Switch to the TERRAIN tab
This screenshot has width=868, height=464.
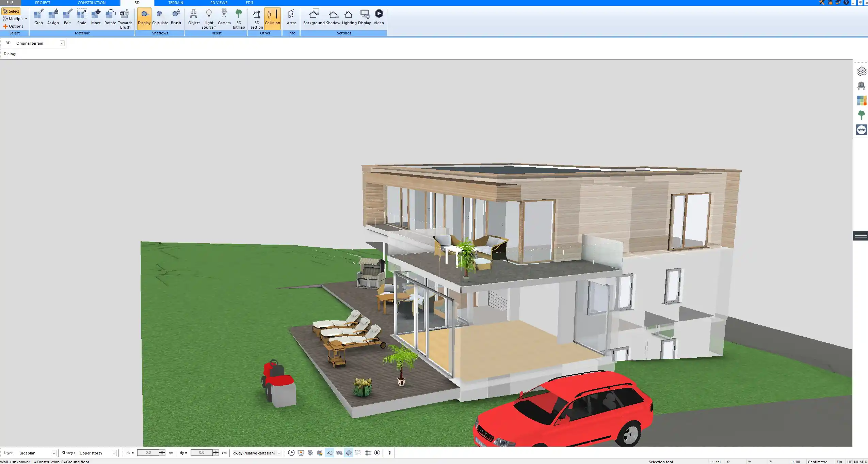click(x=176, y=3)
